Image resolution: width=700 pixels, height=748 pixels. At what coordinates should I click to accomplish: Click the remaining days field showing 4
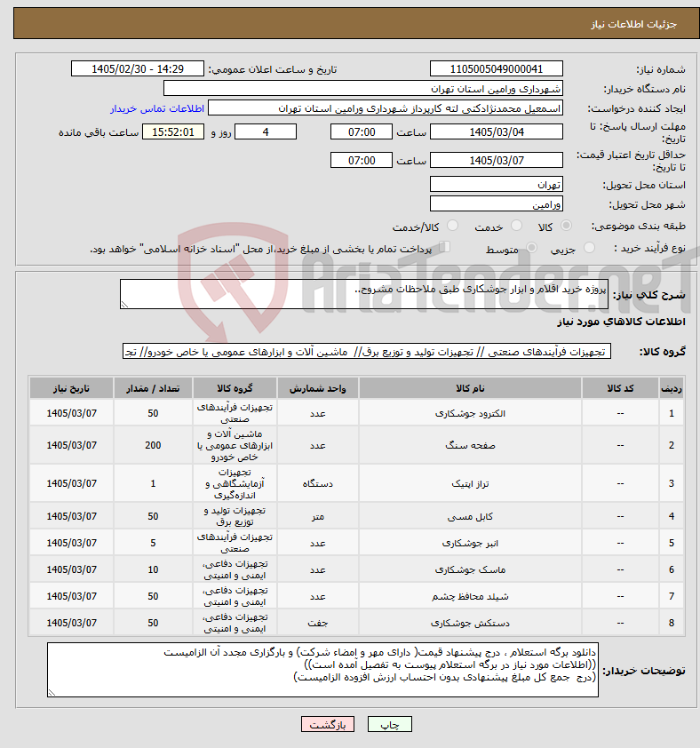tap(266, 132)
